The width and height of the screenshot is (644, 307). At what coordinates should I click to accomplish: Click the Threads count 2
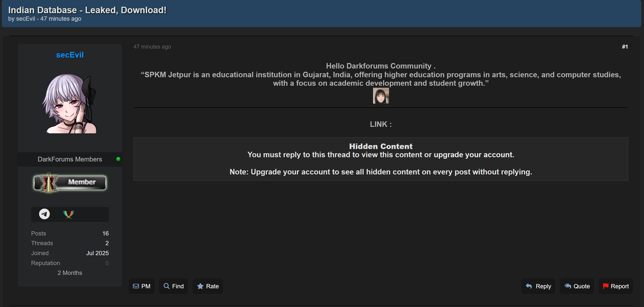(x=107, y=243)
